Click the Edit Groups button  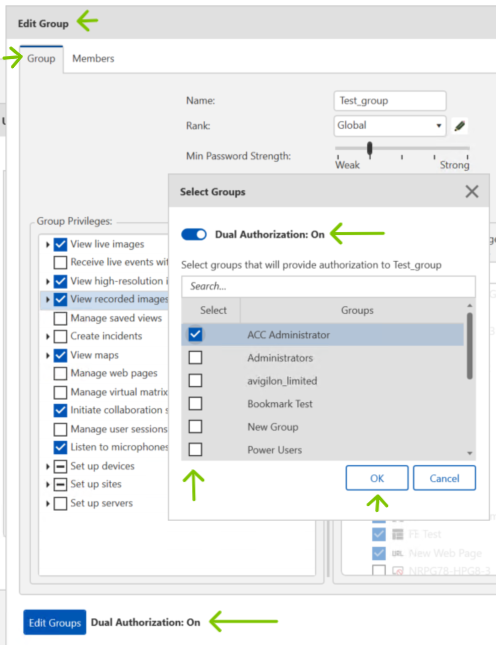click(x=55, y=622)
